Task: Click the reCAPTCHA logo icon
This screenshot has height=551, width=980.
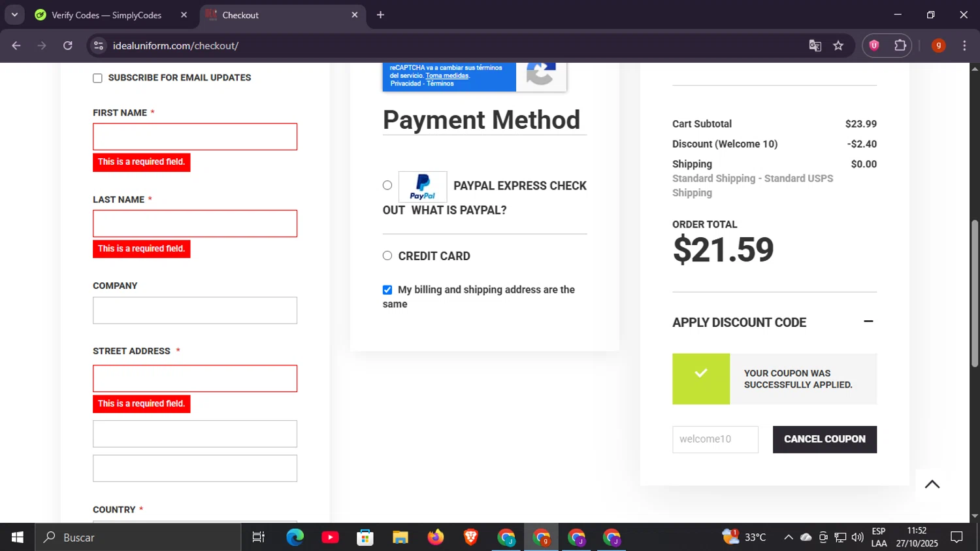Action: 541,73
